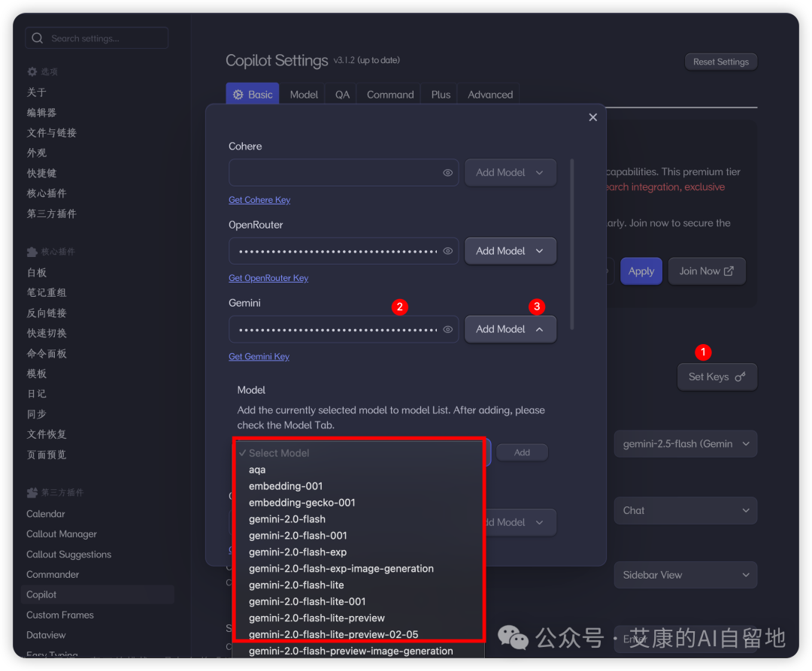Open Callout Manager plugin settings

[62, 534]
